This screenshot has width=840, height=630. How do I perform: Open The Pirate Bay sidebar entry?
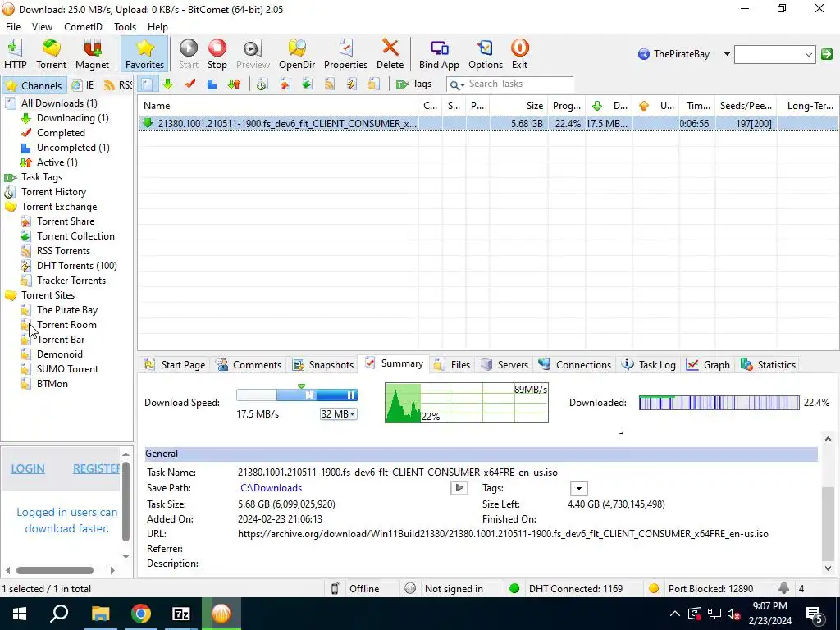(67, 309)
